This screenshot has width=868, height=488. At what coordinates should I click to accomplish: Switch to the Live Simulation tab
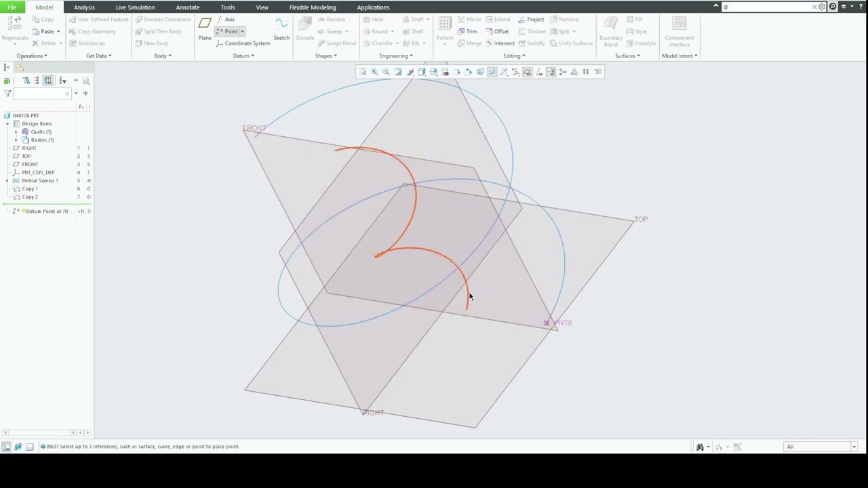click(x=135, y=7)
